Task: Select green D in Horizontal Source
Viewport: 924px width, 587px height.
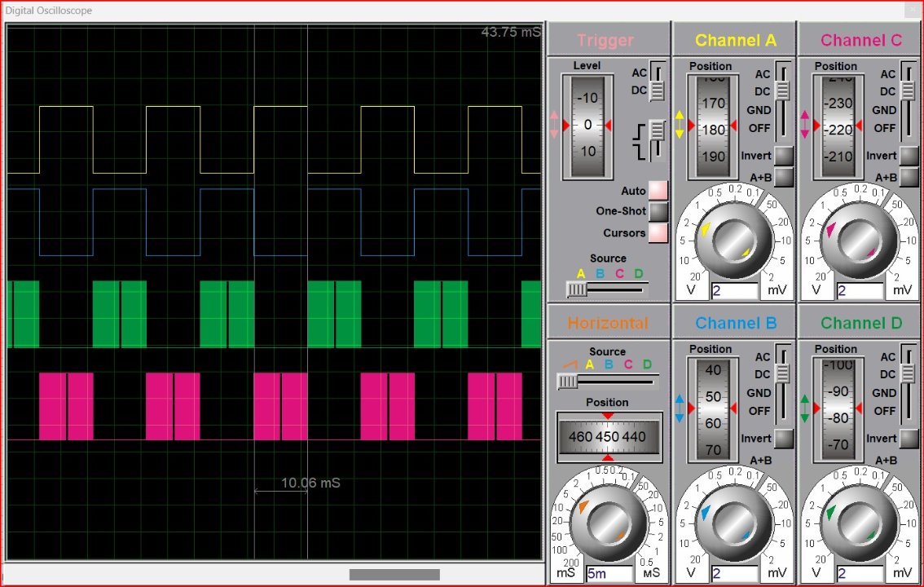Action: 647,364
